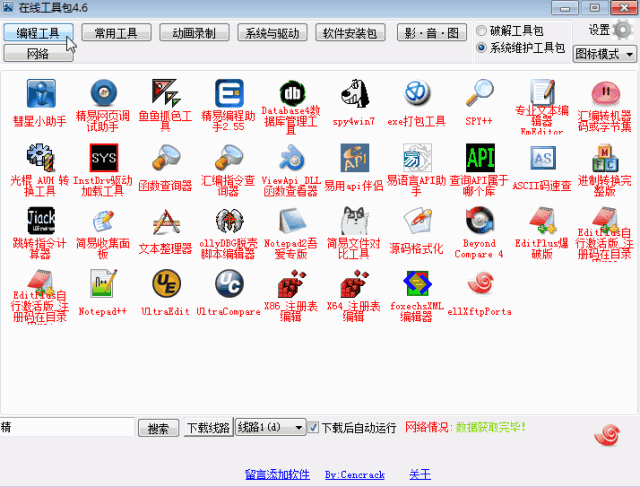Open the ASCII码速查 icon

point(543,158)
